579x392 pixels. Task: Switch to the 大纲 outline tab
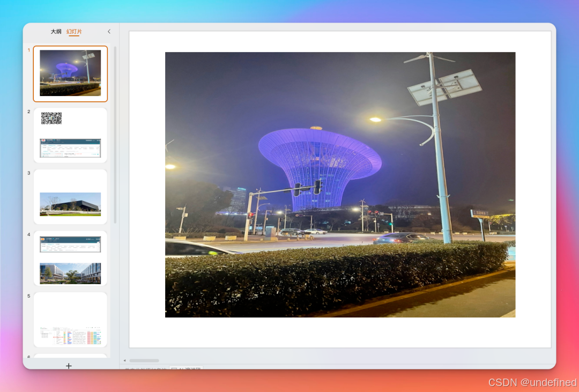[x=56, y=32]
